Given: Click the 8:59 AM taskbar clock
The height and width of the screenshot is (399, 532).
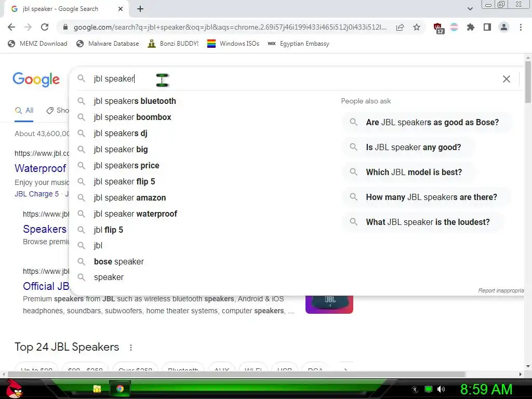Looking at the screenshot, I should 486,389.
